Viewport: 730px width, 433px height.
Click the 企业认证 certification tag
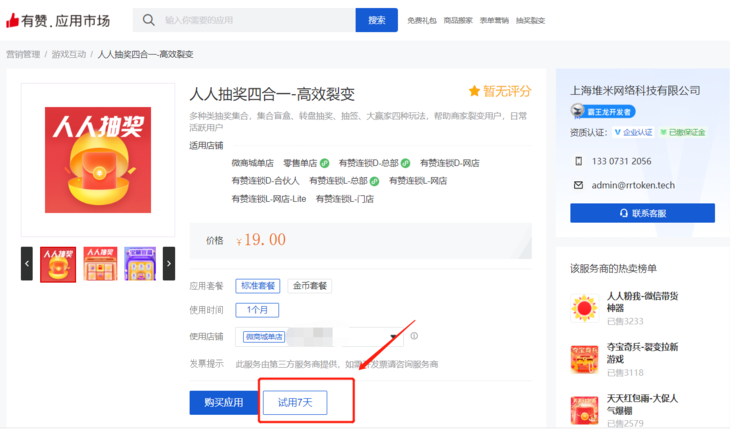[633, 132]
